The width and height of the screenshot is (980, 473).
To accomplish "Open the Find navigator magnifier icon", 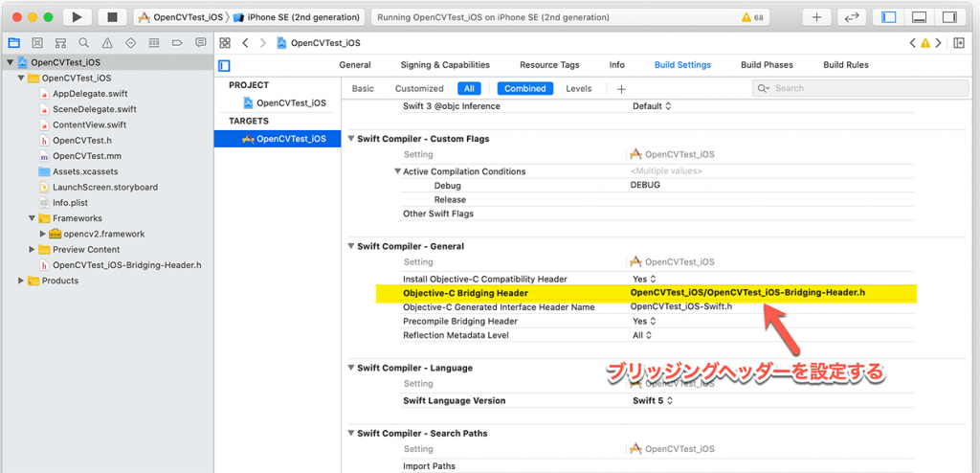I will (84, 43).
